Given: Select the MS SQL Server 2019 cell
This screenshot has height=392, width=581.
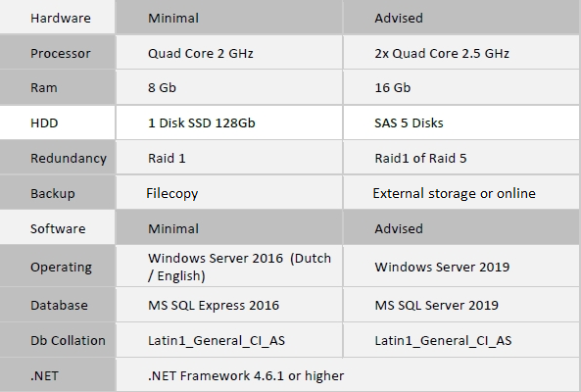Looking at the screenshot, I should pyautogui.click(x=461, y=305).
